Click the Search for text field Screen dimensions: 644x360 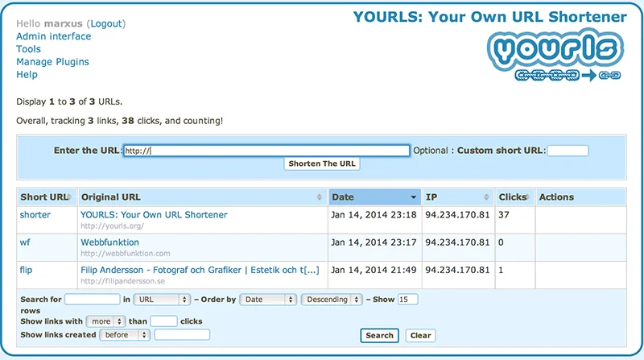click(93, 299)
